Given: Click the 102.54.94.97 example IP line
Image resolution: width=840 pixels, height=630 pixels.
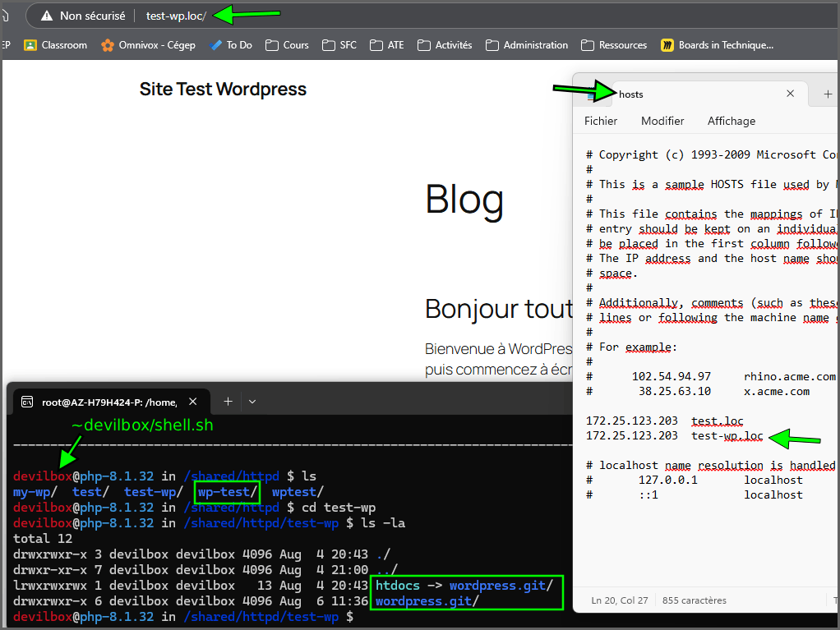Looking at the screenshot, I should tap(711, 376).
